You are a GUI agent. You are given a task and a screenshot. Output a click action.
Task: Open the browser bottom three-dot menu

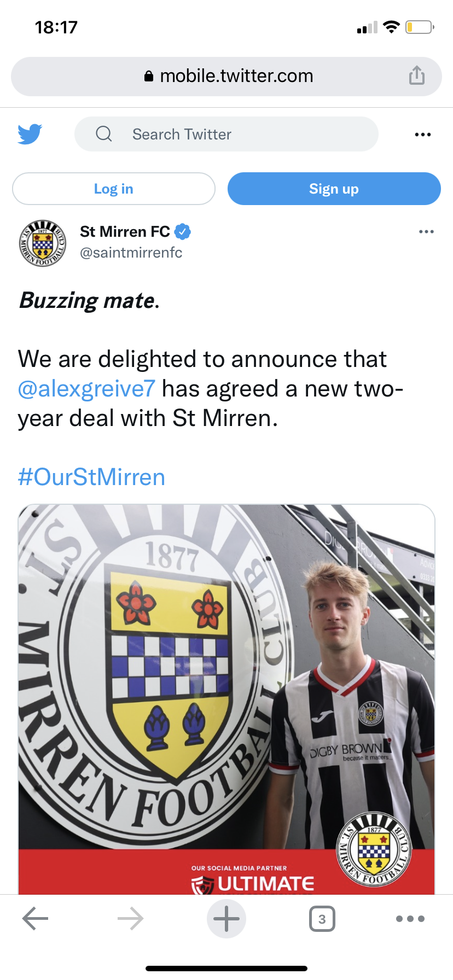(x=410, y=919)
